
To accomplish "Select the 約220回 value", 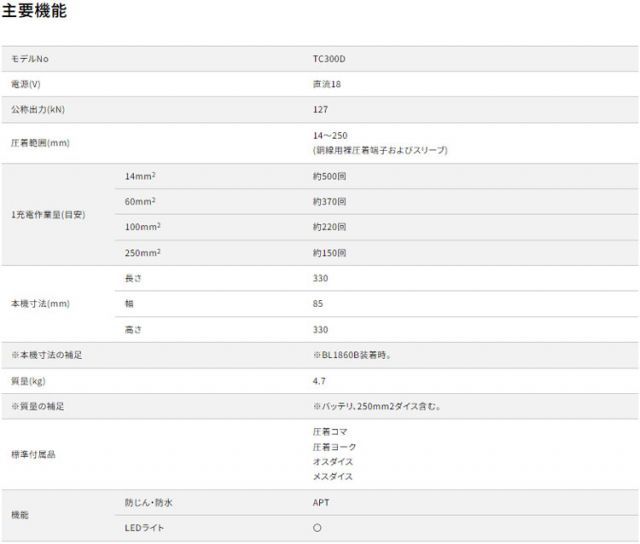I will tap(330, 227).
